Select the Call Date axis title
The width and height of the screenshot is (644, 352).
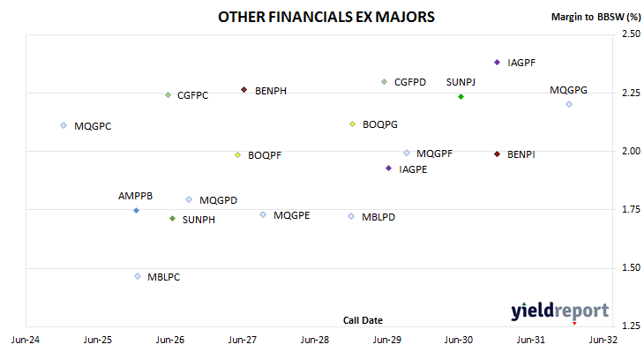[x=363, y=320]
